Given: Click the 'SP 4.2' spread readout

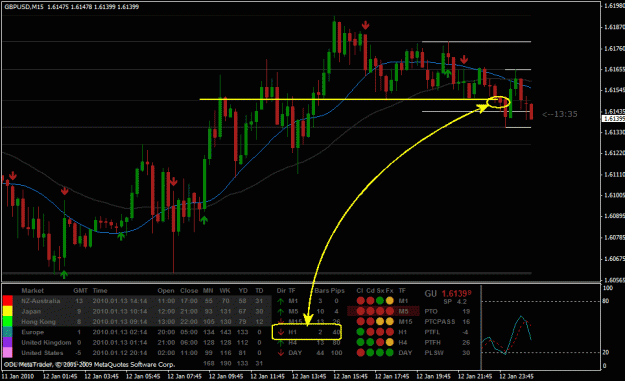Looking at the screenshot, I should (x=455, y=302).
